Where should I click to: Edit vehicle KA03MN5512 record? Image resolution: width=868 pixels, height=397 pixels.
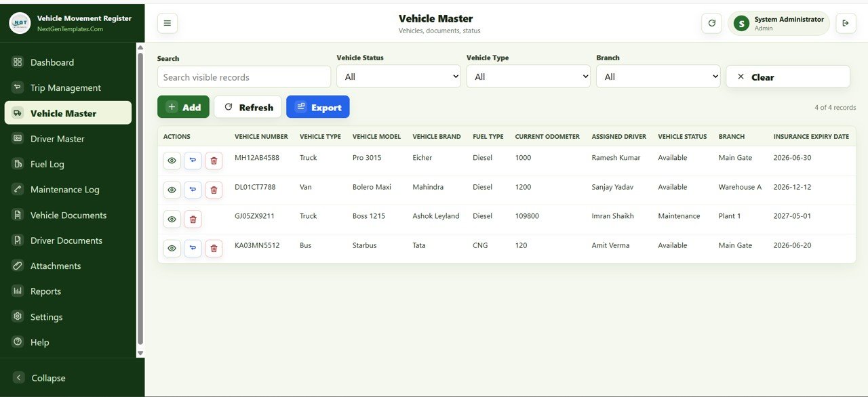pos(193,249)
